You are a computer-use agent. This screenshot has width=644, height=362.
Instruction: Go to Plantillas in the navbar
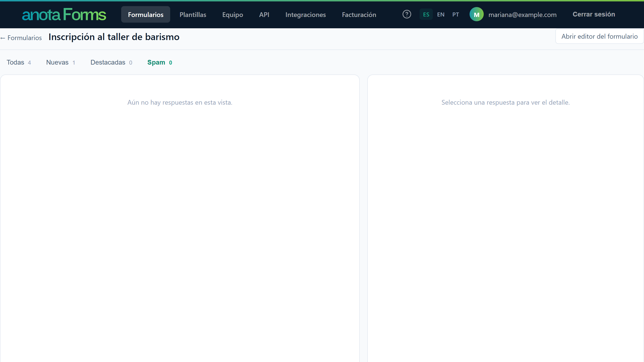point(193,15)
